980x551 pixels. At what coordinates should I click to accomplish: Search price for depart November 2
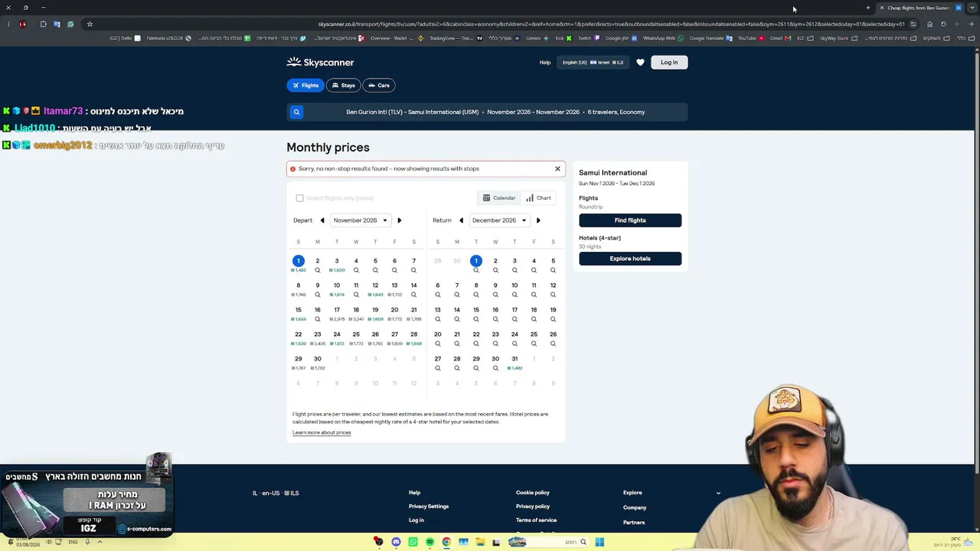point(318,270)
